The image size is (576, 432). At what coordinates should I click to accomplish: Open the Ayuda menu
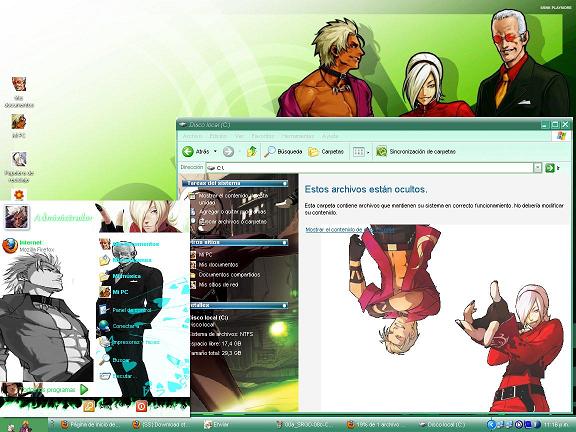click(330, 136)
